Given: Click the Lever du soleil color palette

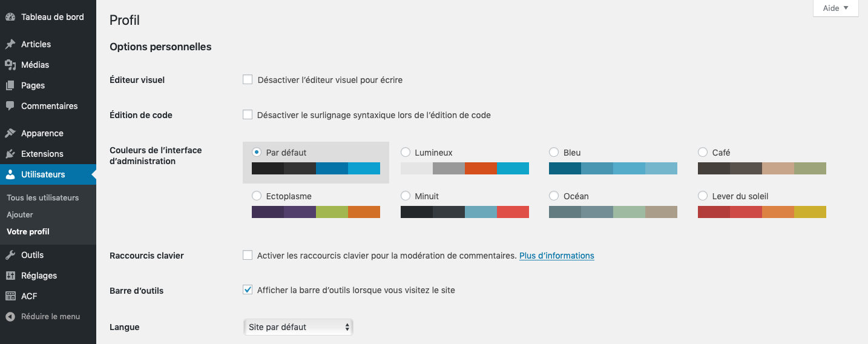Looking at the screenshot, I should pyautogui.click(x=762, y=212).
